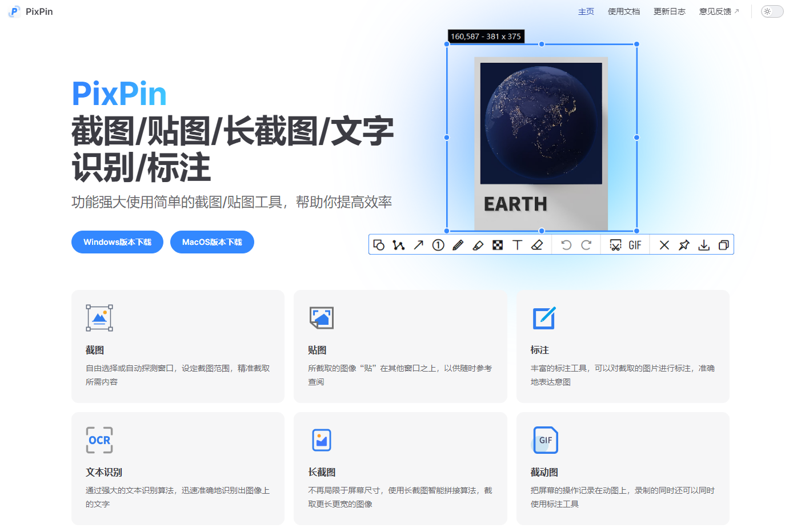Select the arrow annotation tool

419,245
